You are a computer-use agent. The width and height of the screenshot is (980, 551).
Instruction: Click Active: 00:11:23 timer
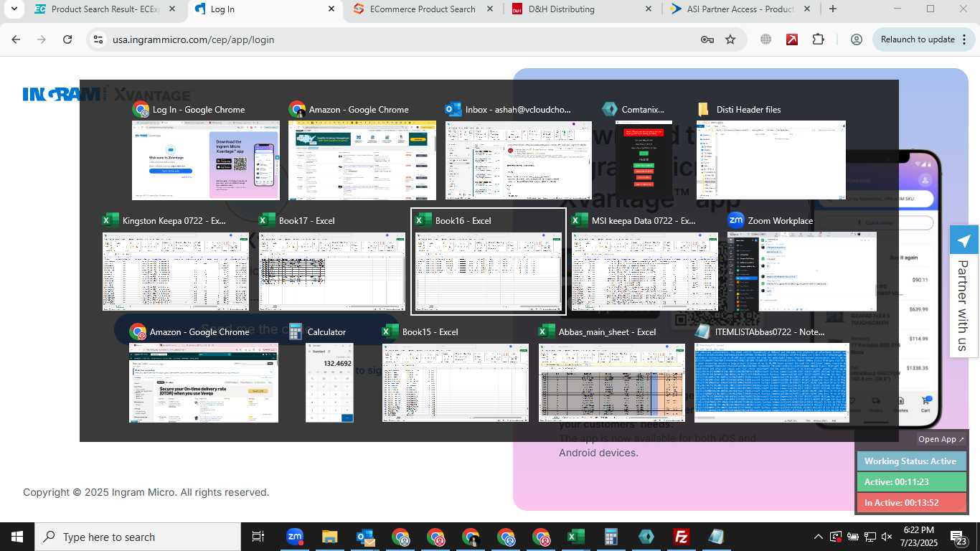[x=911, y=482]
